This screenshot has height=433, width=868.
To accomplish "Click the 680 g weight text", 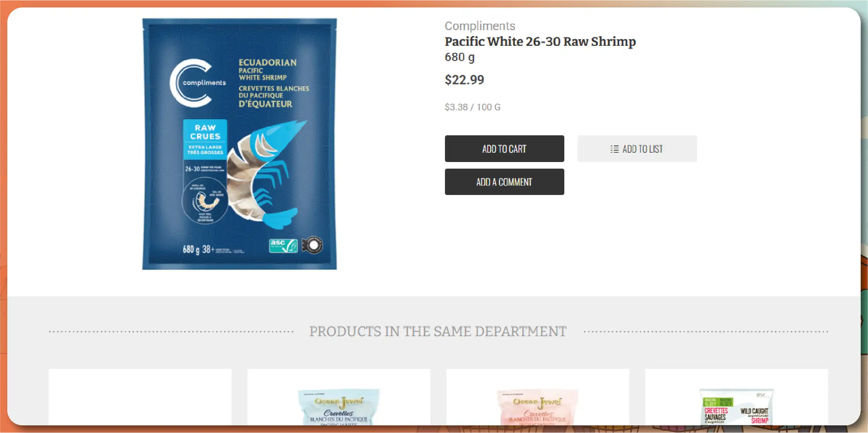I will (x=460, y=57).
